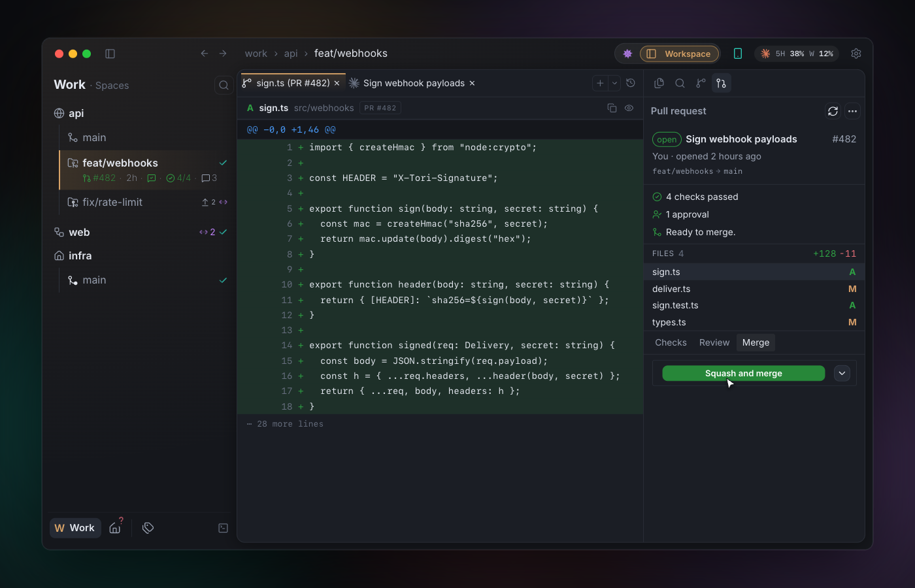This screenshot has width=915, height=588.
Task: Switch to the Merge tab
Action: [756, 342]
